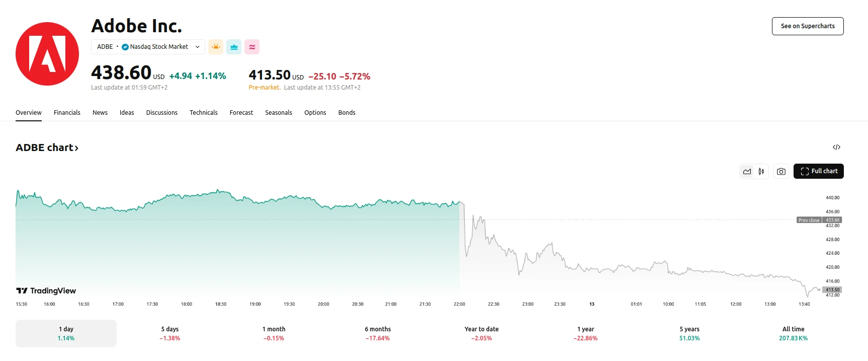
Task: Switch to candlestick chart style
Action: coord(761,172)
